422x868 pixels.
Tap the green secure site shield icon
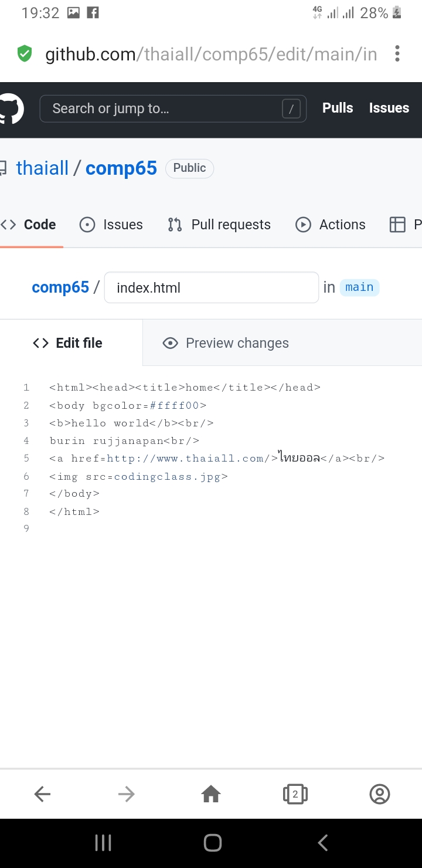24,54
